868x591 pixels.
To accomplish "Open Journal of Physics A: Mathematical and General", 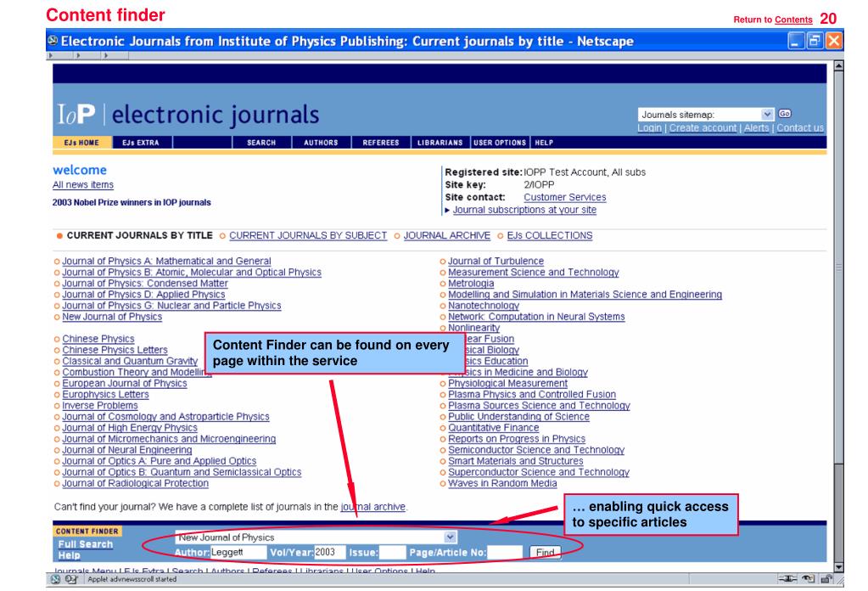I will click(x=166, y=261).
